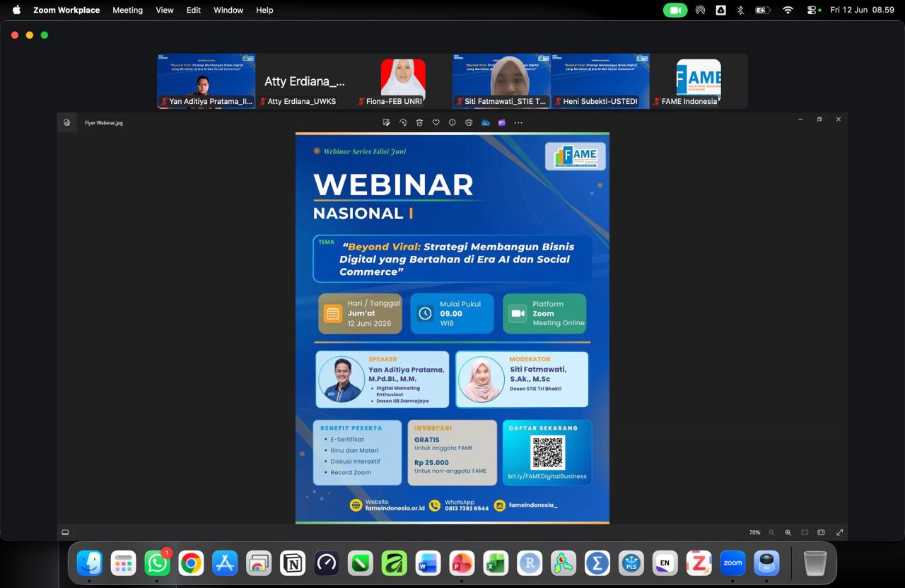Show file info for Flyer Webinar.jpg
Image resolution: width=905 pixels, height=588 pixels.
click(452, 122)
